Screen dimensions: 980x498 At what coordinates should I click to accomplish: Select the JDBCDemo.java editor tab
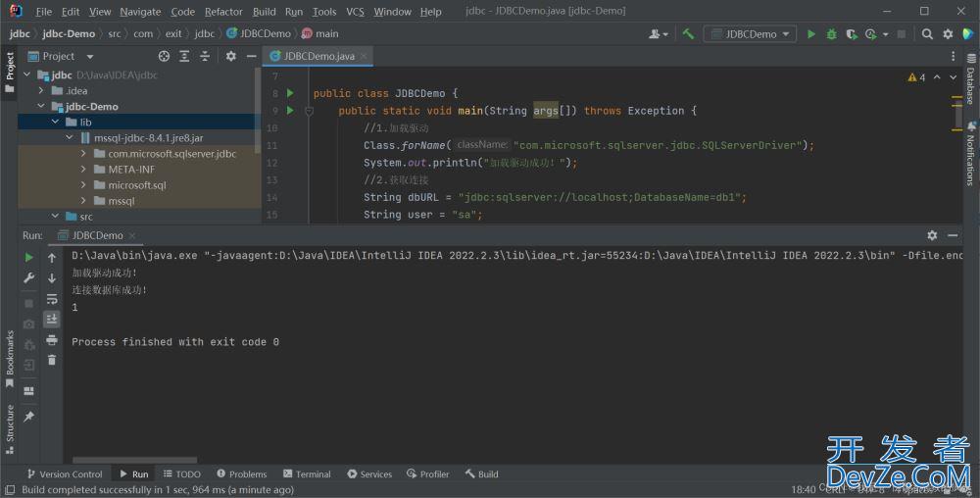click(x=318, y=56)
